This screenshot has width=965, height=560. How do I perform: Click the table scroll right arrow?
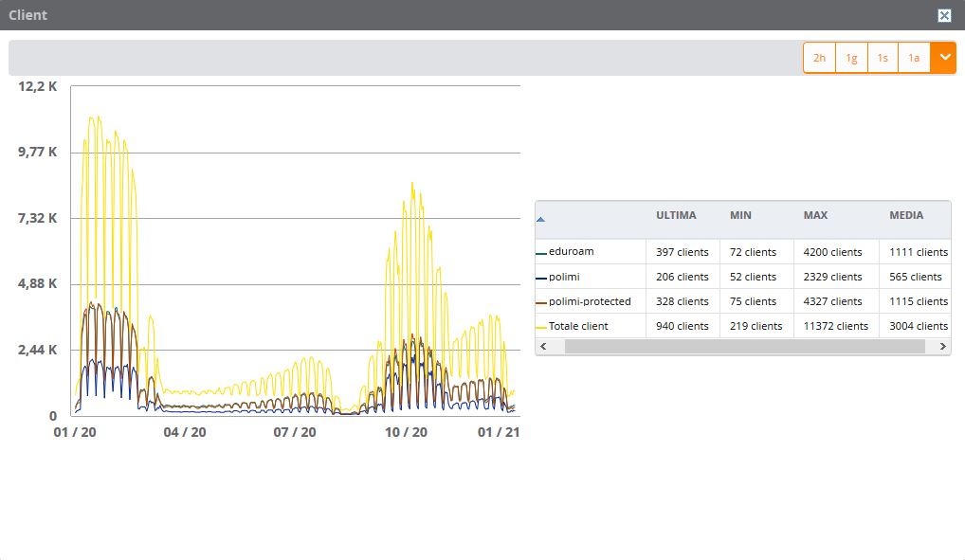942,347
